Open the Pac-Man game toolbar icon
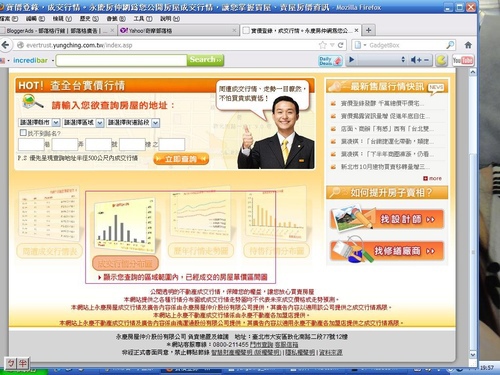This screenshot has width=500, height=375. click(441, 60)
